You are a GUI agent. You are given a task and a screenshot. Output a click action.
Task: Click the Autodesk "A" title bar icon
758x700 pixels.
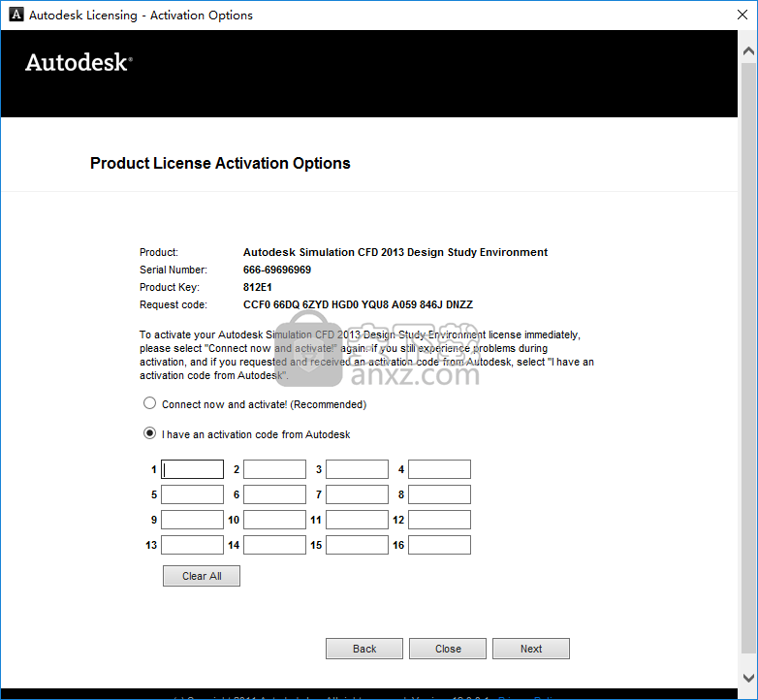point(16,15)
